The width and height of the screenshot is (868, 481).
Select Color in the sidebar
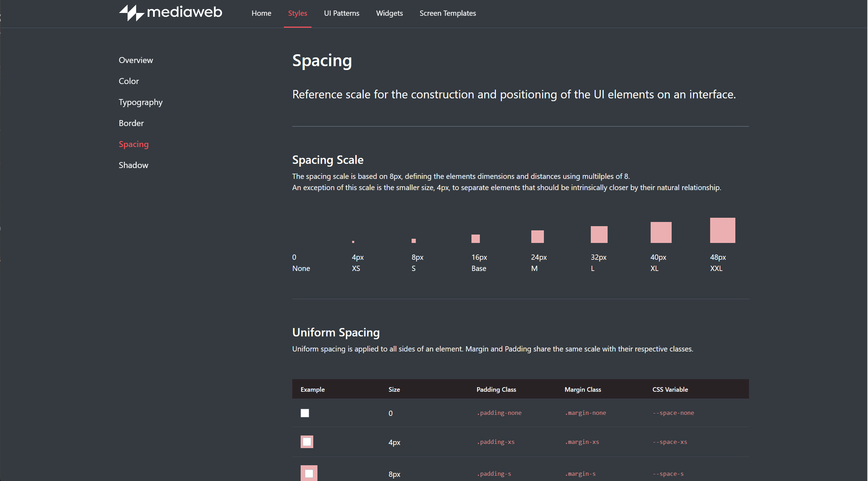pyautogui.click(x=129, y=81)
